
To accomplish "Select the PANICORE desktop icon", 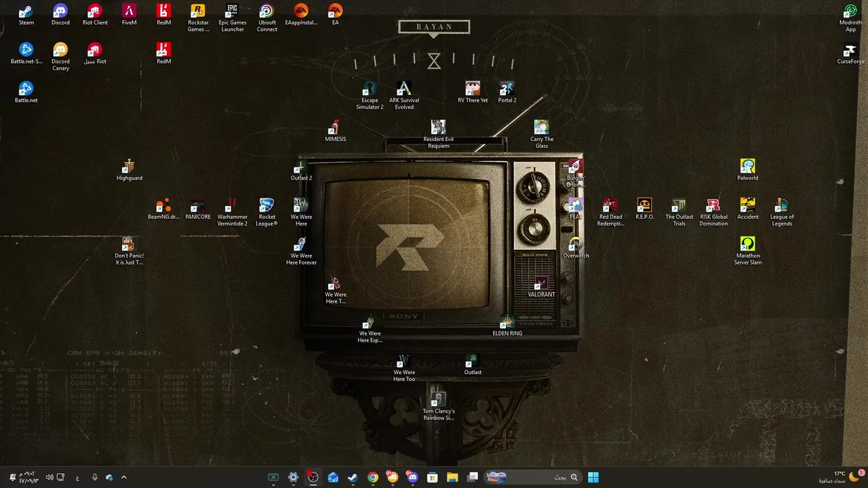I will pos(198,209).
